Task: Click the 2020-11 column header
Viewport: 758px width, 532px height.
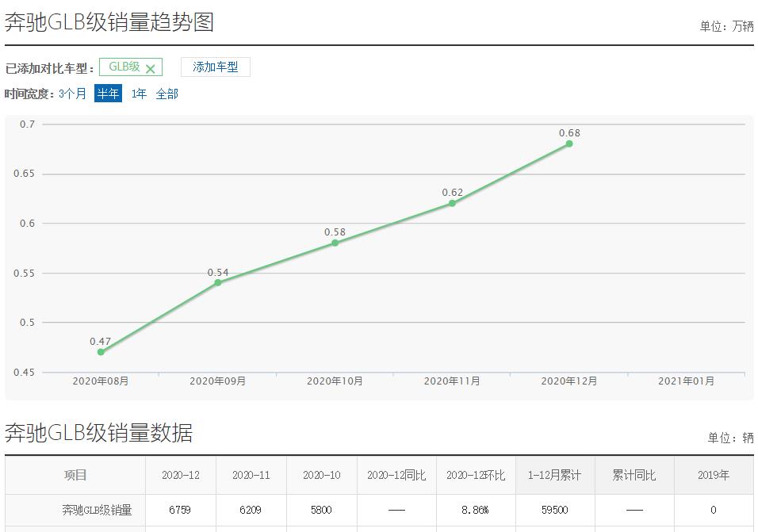Action: [x=251, y=475]
